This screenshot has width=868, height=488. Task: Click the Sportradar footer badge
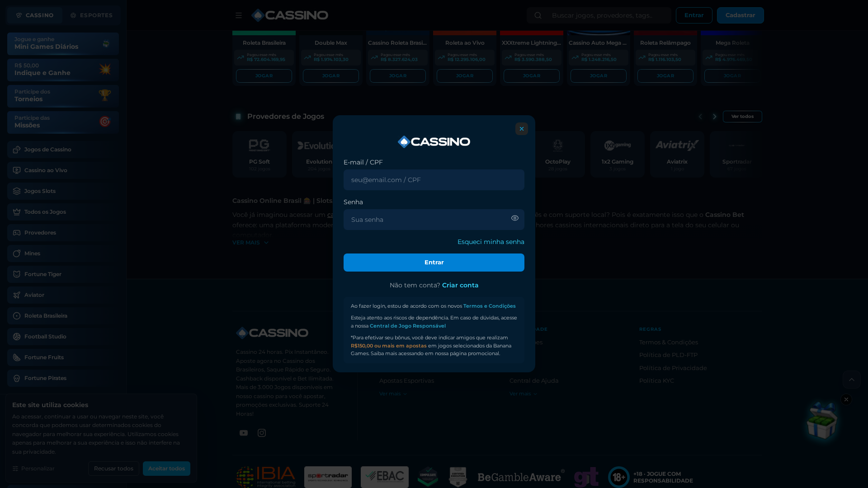pyautogui.click(x=328, y=477)
